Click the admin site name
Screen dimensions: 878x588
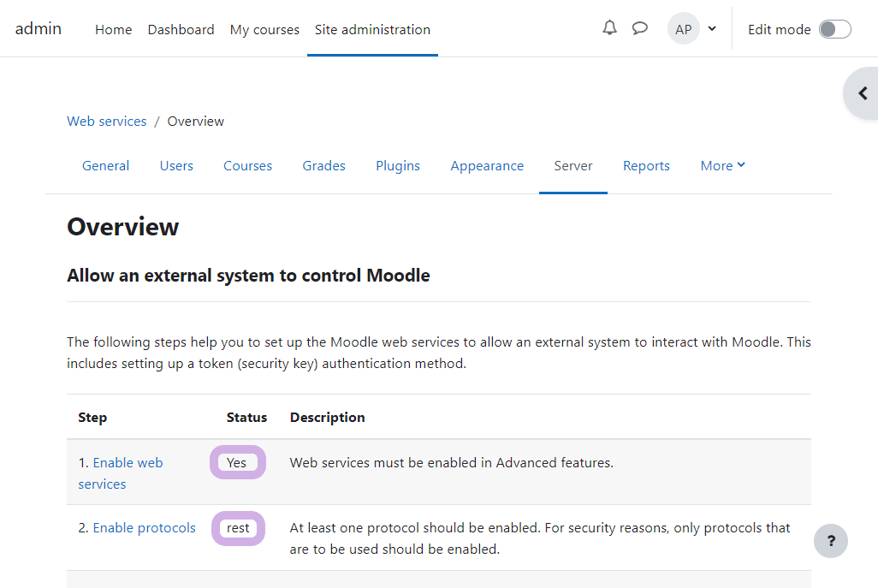(39, 28)
